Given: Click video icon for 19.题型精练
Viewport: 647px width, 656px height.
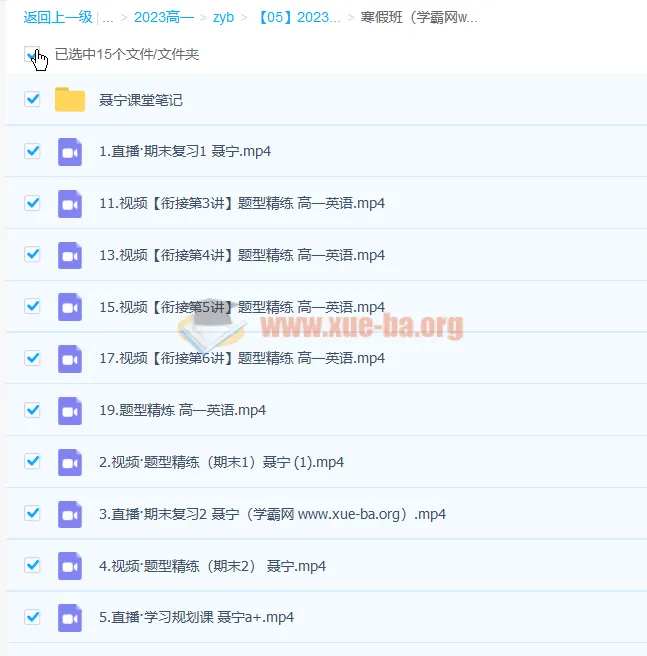Looking at the screenshot, I should tap(70, 410).
